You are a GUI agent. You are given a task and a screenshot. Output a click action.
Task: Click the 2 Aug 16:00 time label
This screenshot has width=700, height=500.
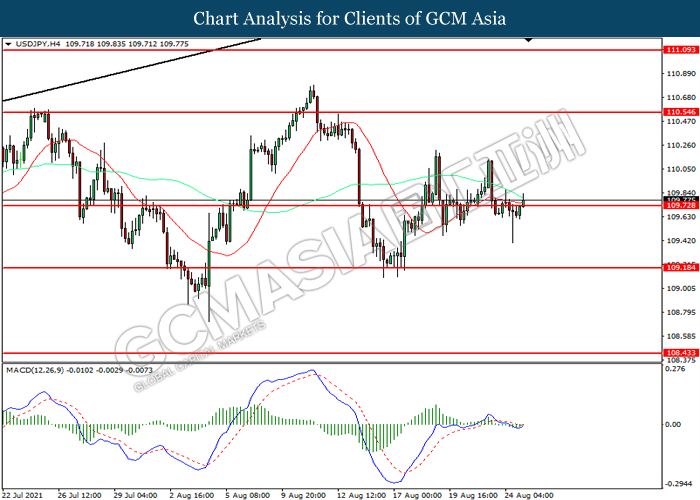192,495
